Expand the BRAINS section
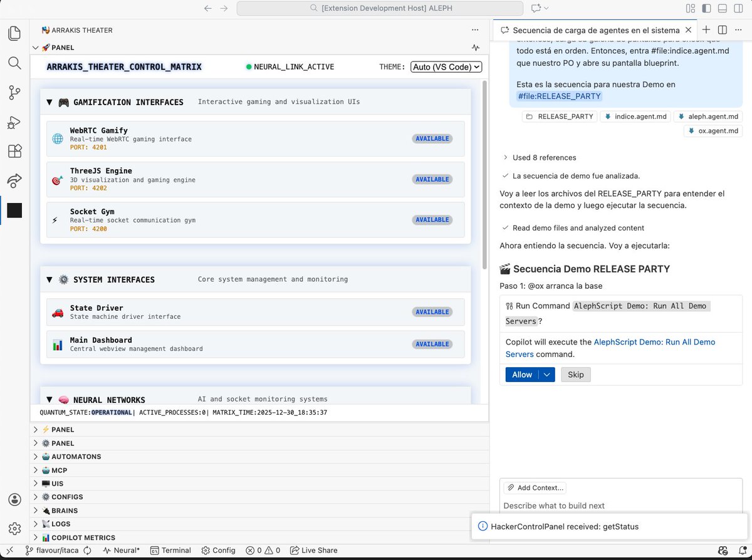Image resolution: width=752 pixels, height=560 pixels. (259, 511)
